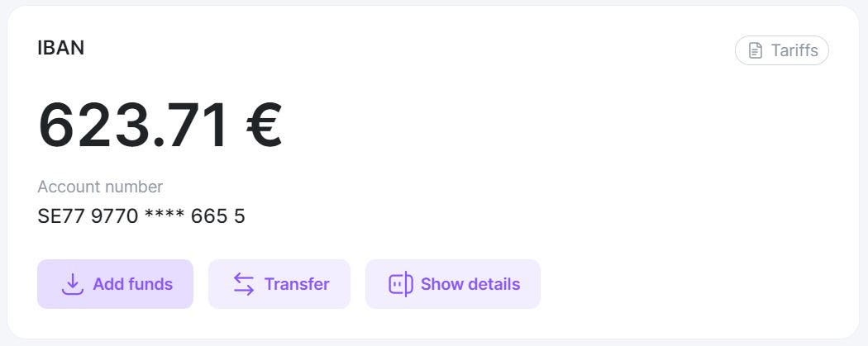The image size is (868, 346).
Task: Click the 665 5 ending digits
Action: tap(218, 216)
